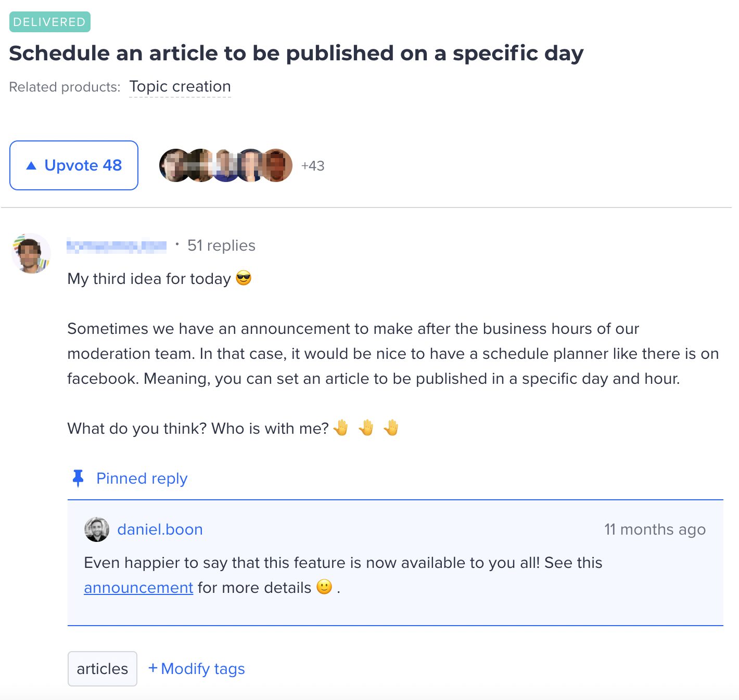The width and height of the screenshot is (739, 700).
Task: Click Modify tags
Action: [197, 669]
